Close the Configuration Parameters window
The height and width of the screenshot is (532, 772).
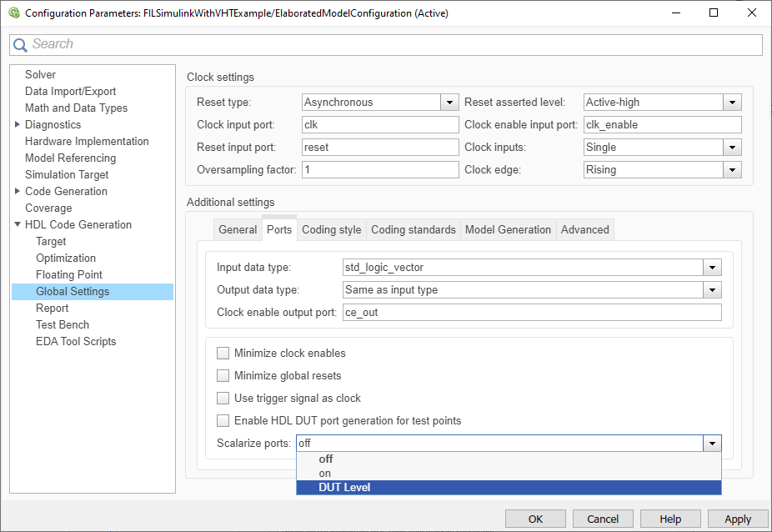[x=752, y=13]
